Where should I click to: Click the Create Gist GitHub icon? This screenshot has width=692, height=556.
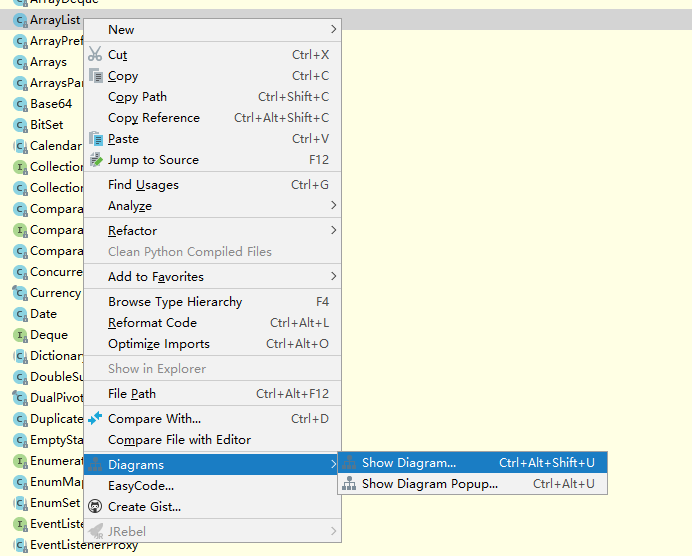[95, 506]
